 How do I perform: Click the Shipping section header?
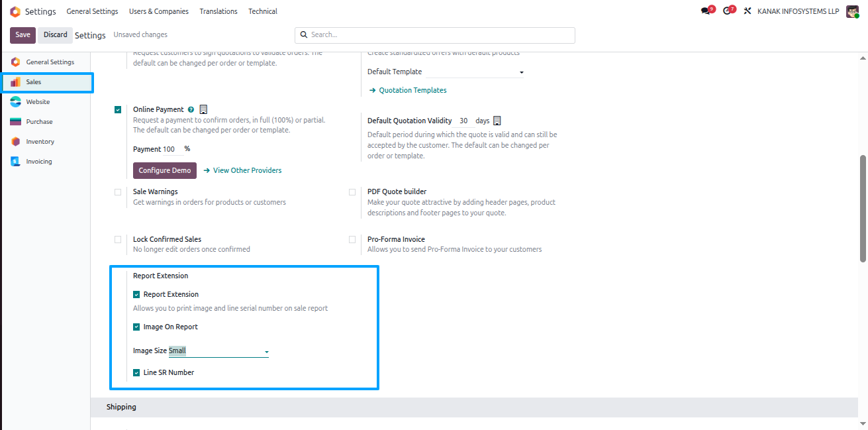tap(474, 407)
